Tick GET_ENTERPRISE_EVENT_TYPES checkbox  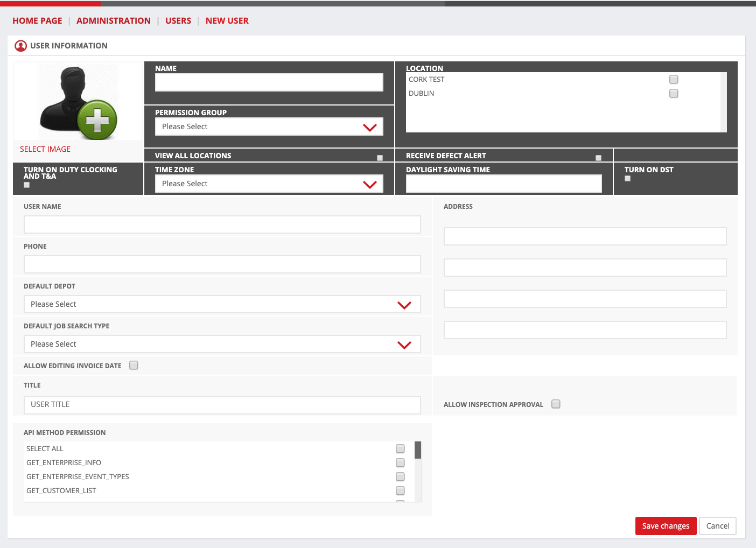tap(400, 476)
